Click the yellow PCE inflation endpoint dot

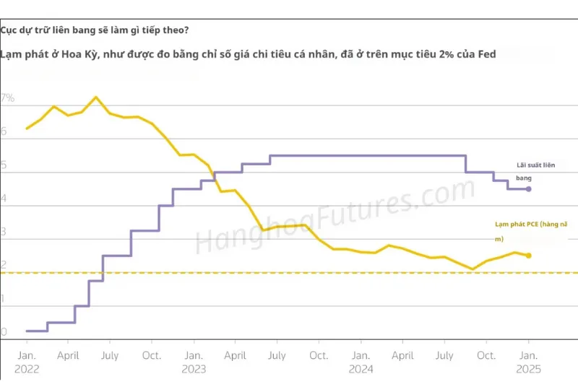(x=529, y=256)
